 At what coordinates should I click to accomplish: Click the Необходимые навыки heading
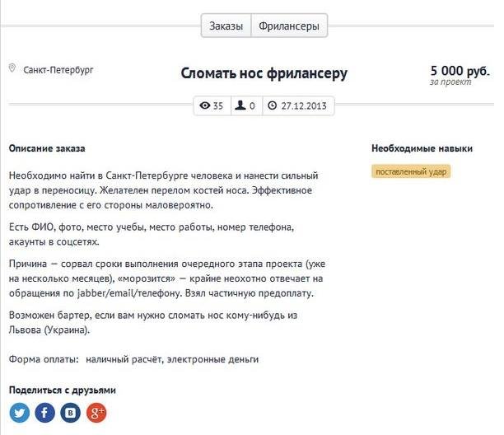coord(422,148)
